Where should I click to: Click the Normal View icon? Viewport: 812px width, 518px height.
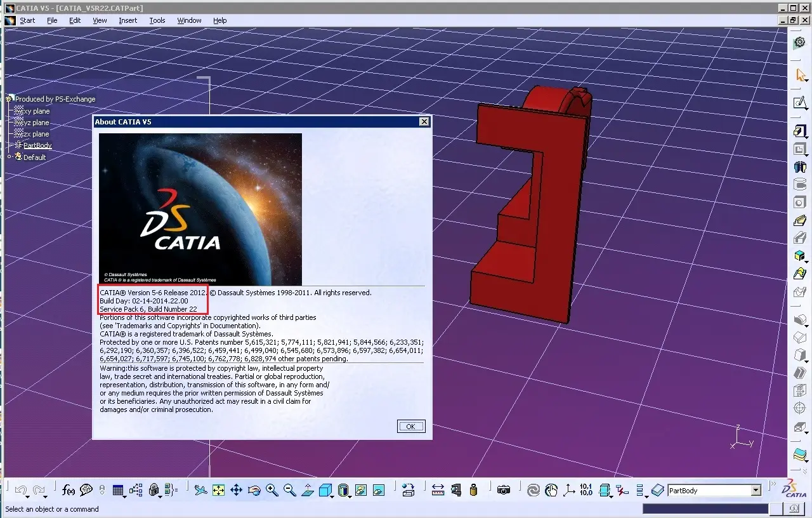click(x=308, y=490)
